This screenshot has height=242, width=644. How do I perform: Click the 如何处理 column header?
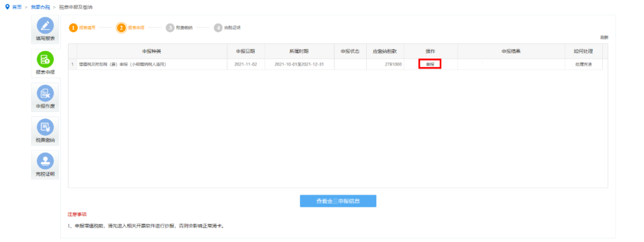click(584, 51)
